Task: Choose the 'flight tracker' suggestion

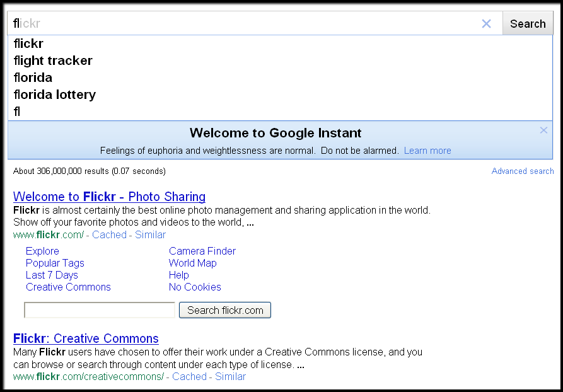Action: tap(53, 61)
